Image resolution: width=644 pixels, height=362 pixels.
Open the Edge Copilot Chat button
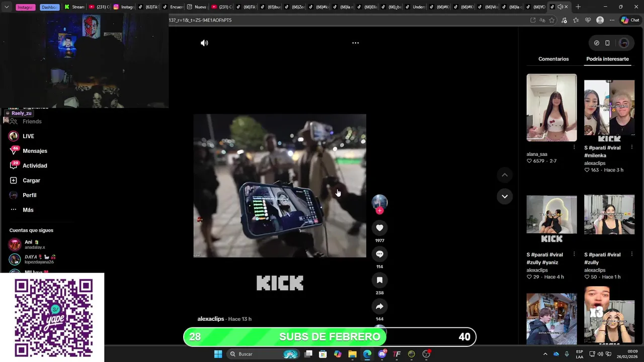[629, 20]
